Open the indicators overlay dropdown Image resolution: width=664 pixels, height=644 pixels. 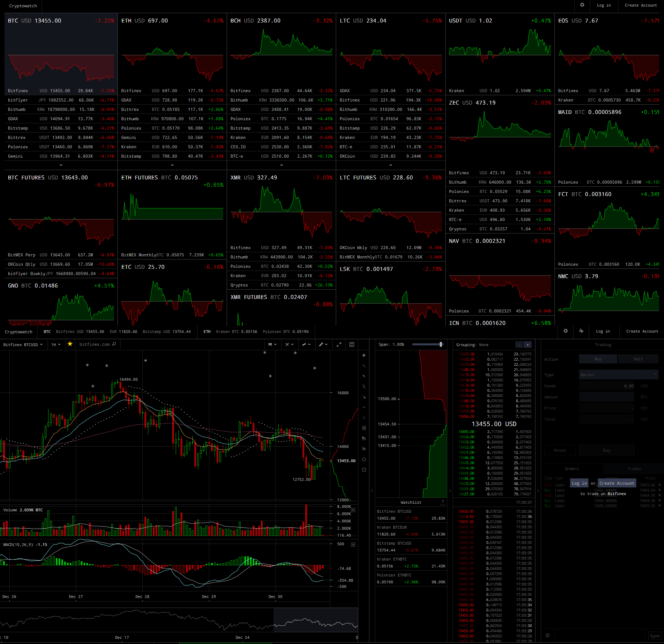(x=289, y=344)
